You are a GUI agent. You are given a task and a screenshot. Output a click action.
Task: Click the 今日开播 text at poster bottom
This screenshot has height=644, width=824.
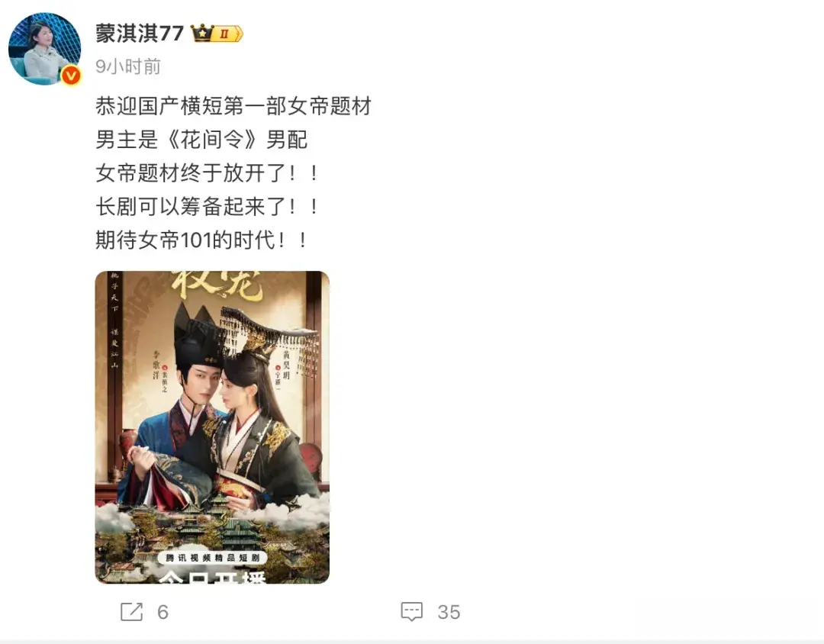[x=212, y=577]
